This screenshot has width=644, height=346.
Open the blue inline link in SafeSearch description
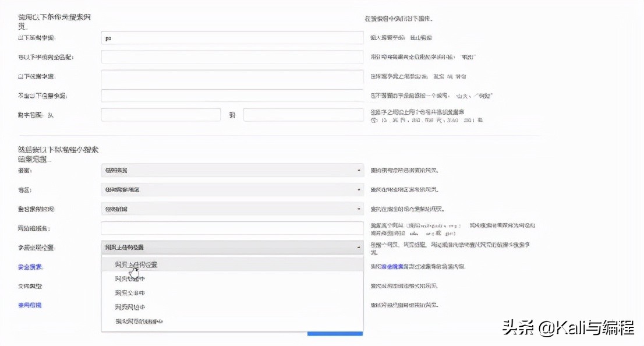(392, 267)
